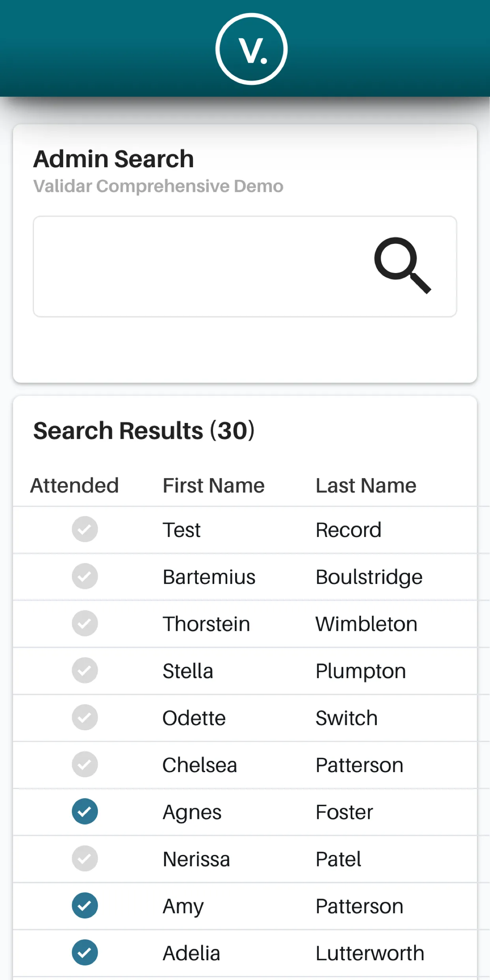
Task: Open the Wimbleton last name entry
Action: [366, 624]
